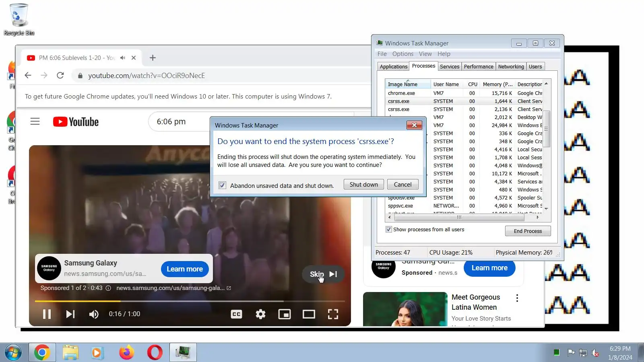Open options for Meet Gorgeous Latina Women ad
Image resolution: width=644 pixels, height=362 pixels.
(517, 298)
